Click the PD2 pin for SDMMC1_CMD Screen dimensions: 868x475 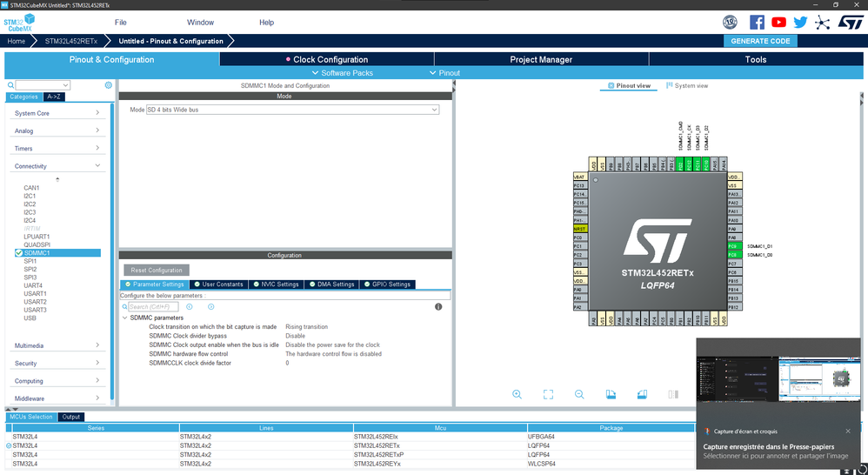tap(680, 164)
